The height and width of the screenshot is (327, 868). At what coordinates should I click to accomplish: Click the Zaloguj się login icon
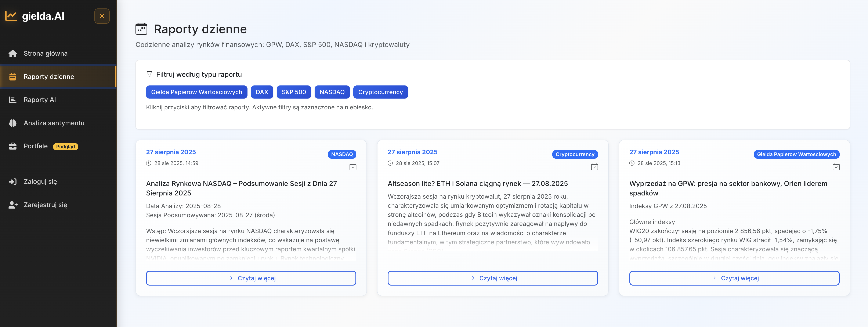[13, 182]
